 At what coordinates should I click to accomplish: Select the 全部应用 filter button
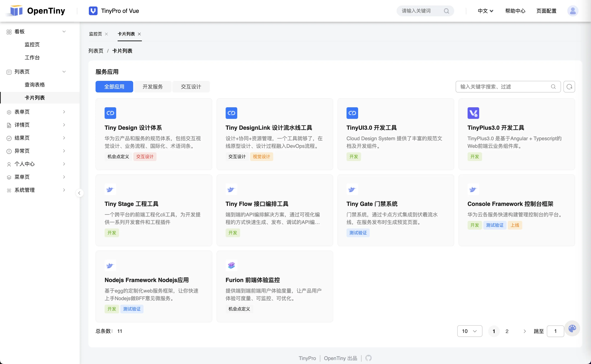coord(114,87)
